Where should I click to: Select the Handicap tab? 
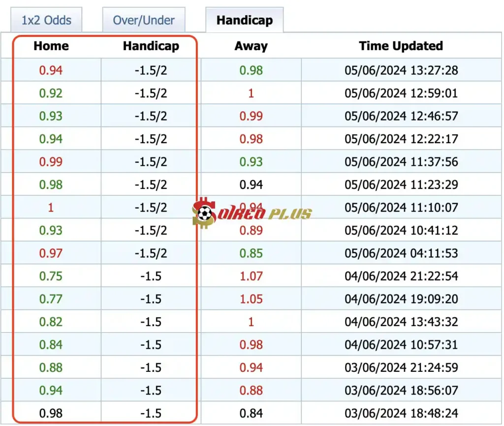[244, 21]
